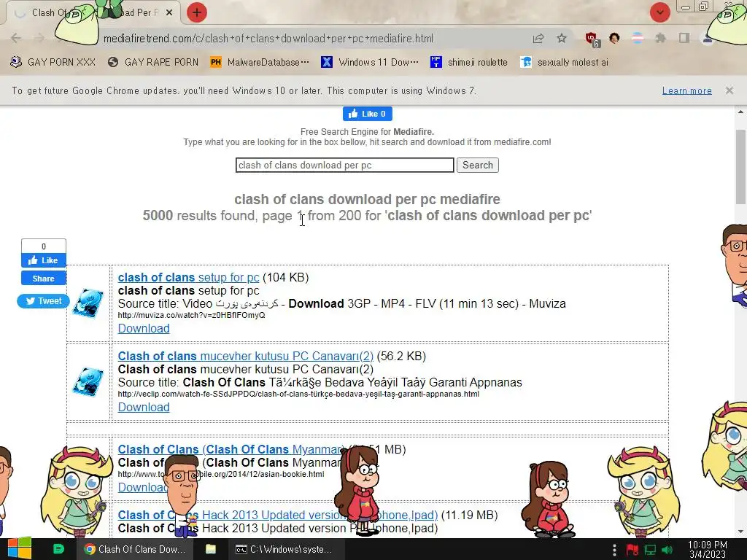Click the taskbar clock showing 10:09 PM
The image size is (747, 560).
coord(708,549)
